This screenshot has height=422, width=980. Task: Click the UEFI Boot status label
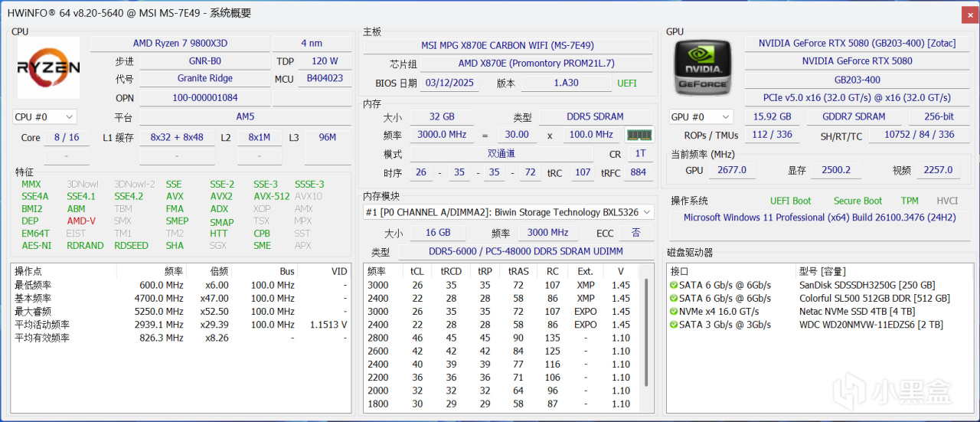click(790, 201)
